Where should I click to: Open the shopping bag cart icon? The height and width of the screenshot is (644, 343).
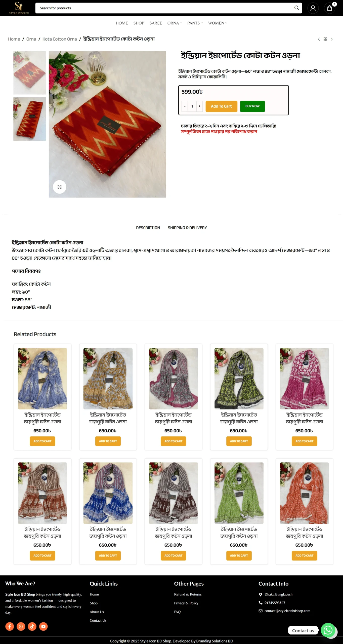329,8
